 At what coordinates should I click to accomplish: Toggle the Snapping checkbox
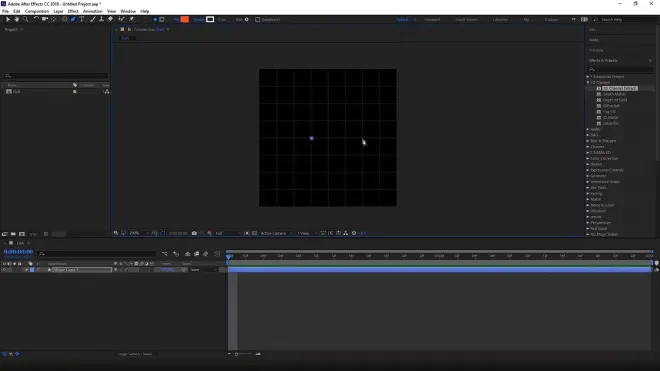pos(258,19)
